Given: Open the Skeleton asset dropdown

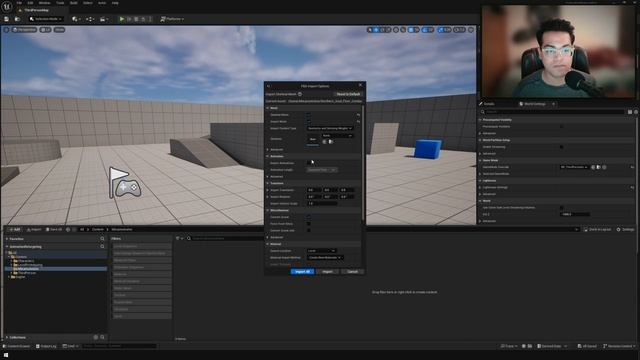Looking at the screenshot, I should [338, 136].
